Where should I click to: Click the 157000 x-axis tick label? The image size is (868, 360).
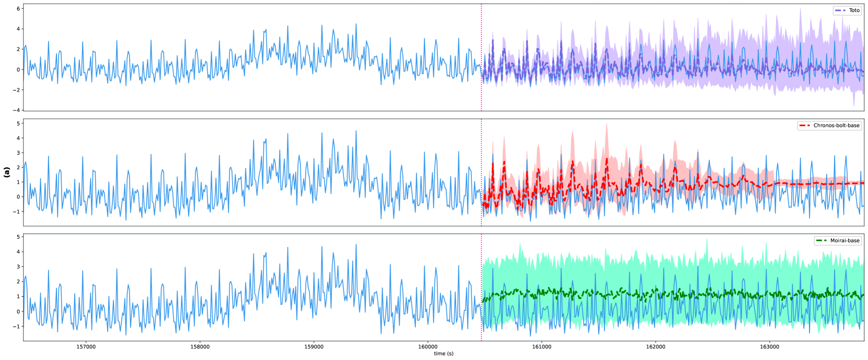[86, 346]
